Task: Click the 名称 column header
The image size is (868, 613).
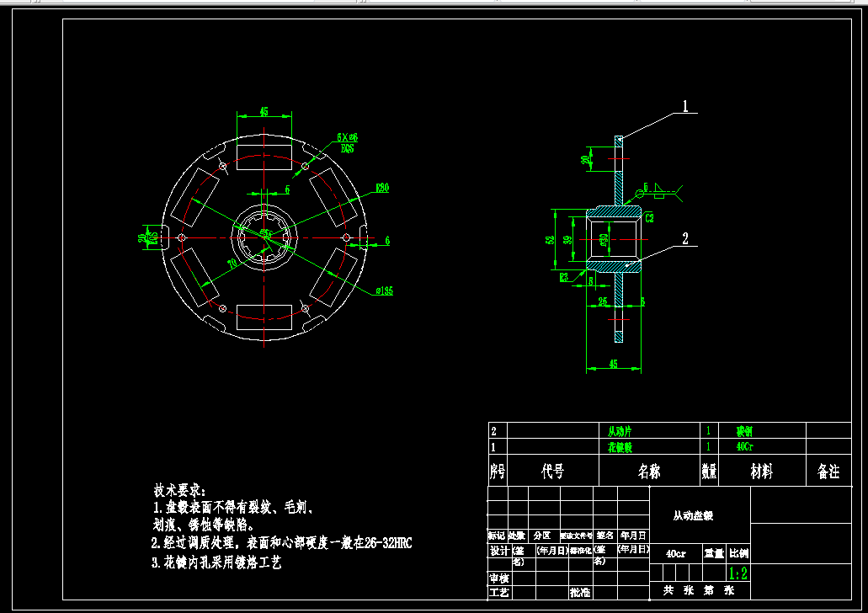Action: pyautogui.click(x=649, y=472)
